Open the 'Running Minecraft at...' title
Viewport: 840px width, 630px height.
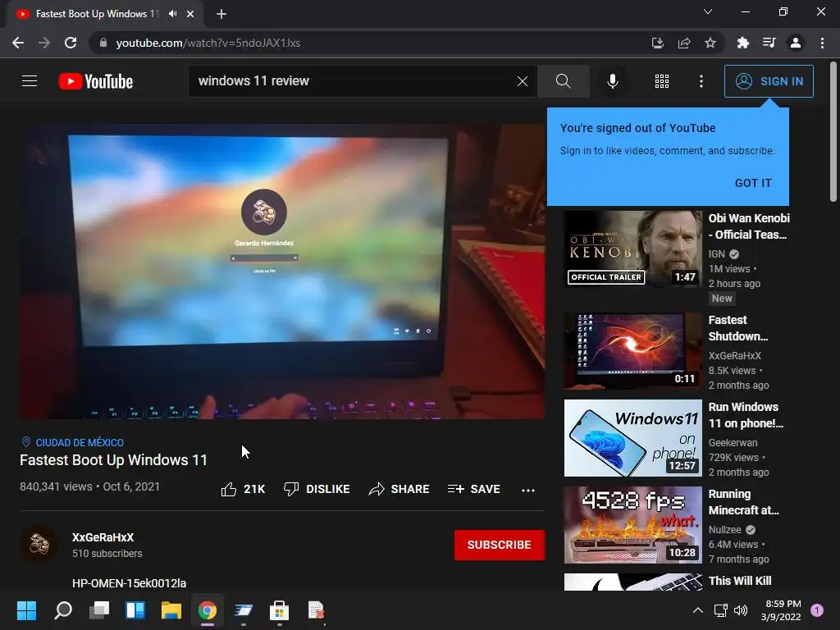tap(743, 502)
